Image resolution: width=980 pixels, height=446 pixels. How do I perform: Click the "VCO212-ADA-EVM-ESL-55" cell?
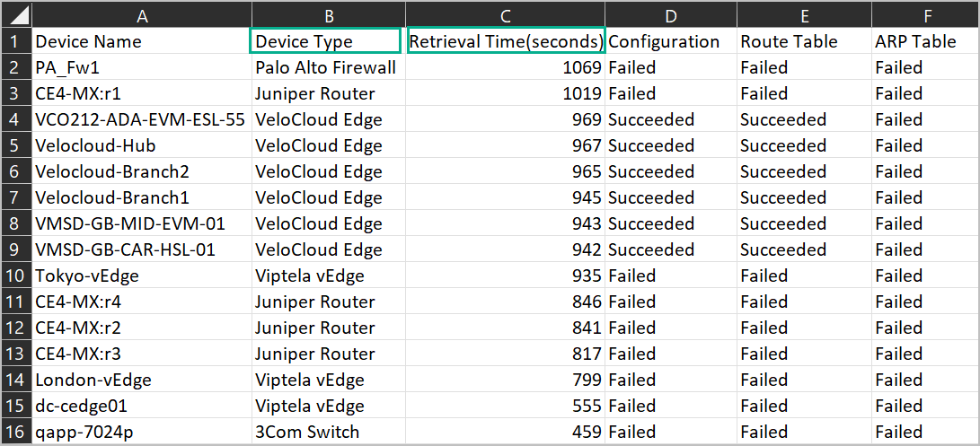coord(141,119)
